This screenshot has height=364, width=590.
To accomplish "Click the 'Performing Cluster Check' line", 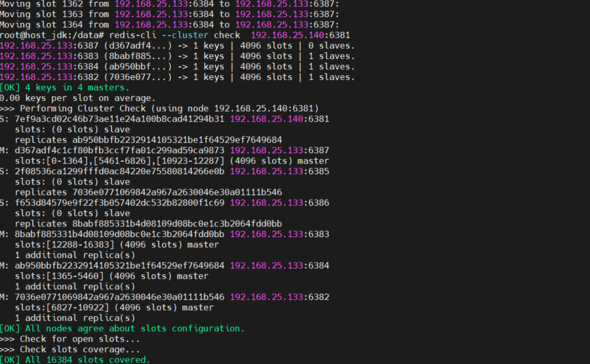I will click(159, 109).
